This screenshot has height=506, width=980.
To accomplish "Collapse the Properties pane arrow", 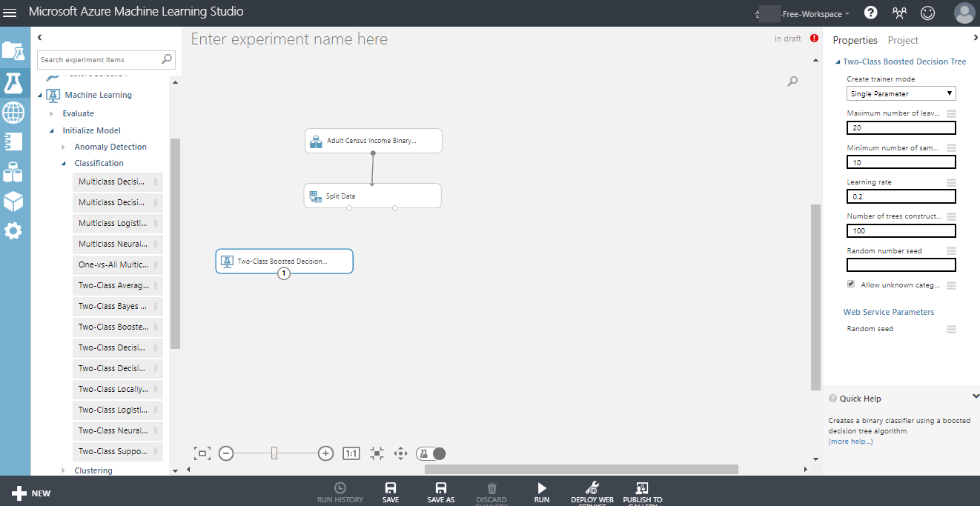I will 976,38.
